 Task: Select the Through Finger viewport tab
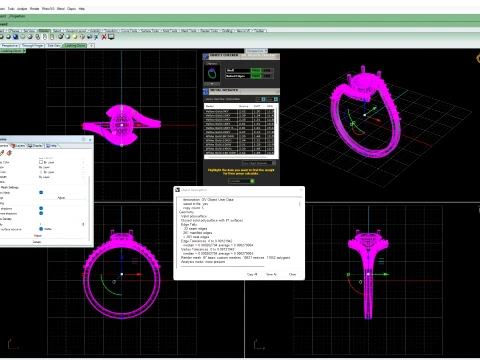(x=33, y=45)
